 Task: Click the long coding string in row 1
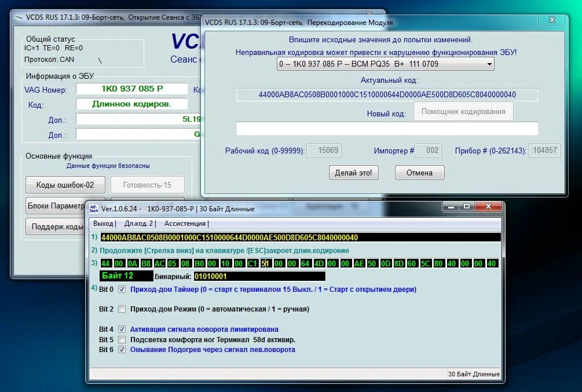[301, 237]
